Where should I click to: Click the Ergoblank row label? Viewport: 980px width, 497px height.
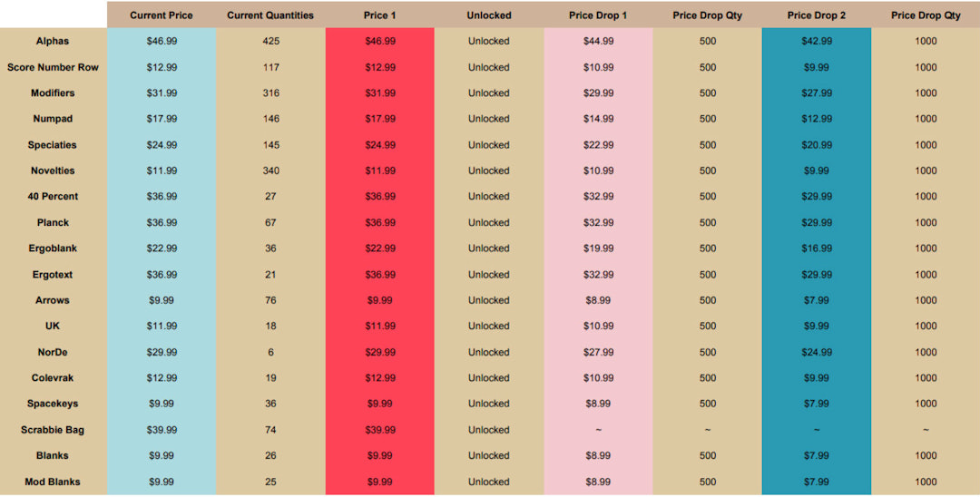(53, 248)
